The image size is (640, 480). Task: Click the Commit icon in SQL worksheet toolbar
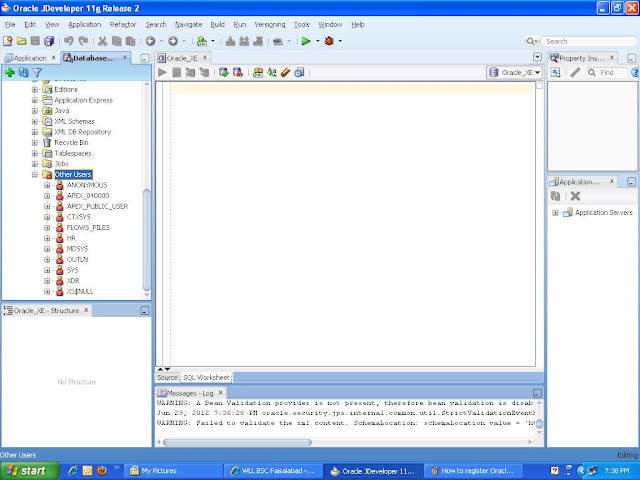[223, 73]
